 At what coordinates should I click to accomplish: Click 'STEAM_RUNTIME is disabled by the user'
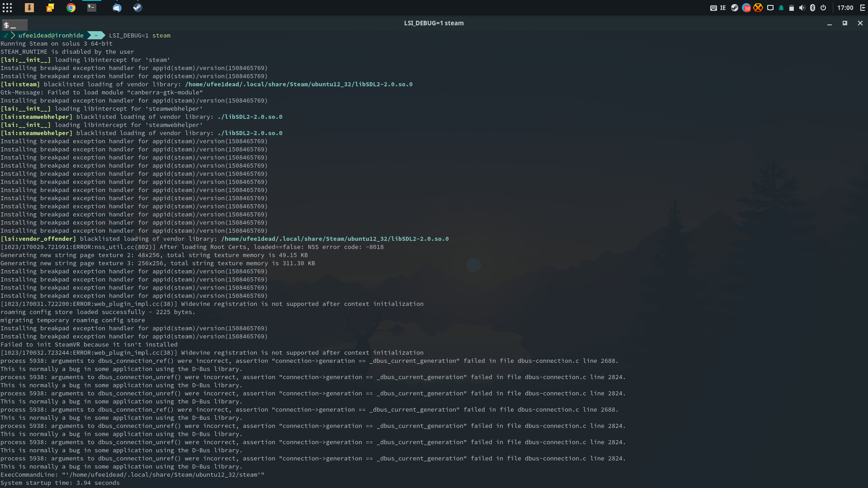coord(67,52)
